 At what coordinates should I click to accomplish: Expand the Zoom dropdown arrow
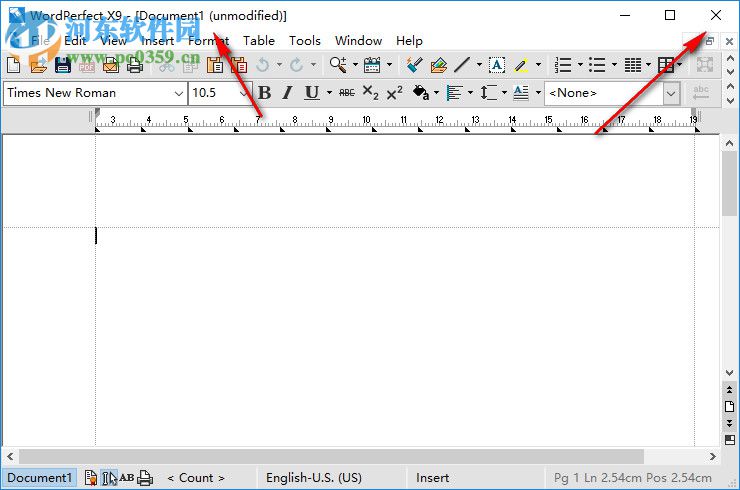[x=355, y=64]
